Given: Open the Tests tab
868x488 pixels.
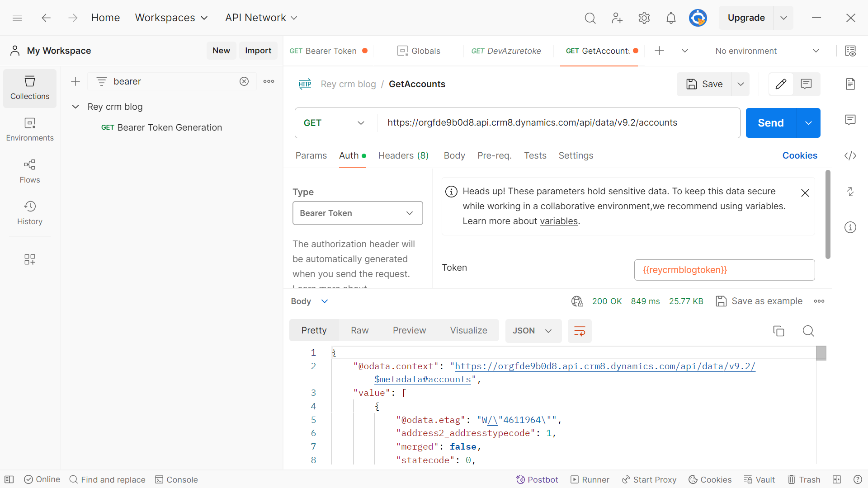Looking at the screenshot, I should [x=535, y=155].
